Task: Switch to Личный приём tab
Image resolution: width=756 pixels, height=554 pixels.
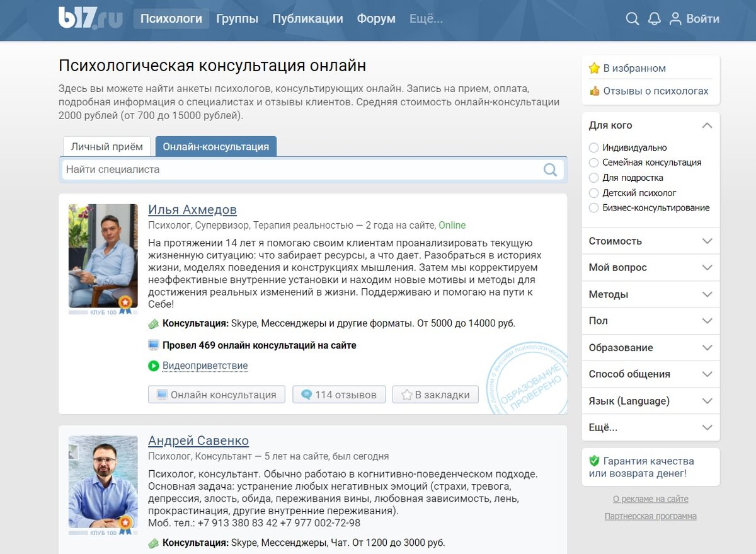Action: (x=107, y=146)
